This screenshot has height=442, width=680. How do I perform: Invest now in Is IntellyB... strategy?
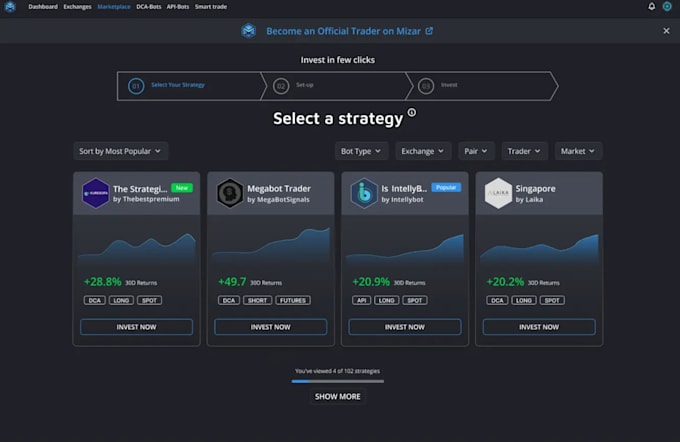[x=405, y=327]
